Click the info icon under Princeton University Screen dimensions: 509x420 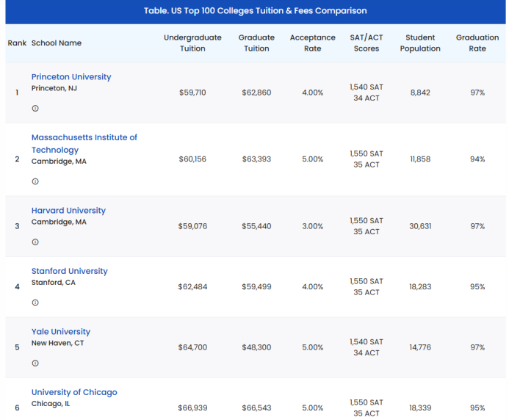pos(35,109)
